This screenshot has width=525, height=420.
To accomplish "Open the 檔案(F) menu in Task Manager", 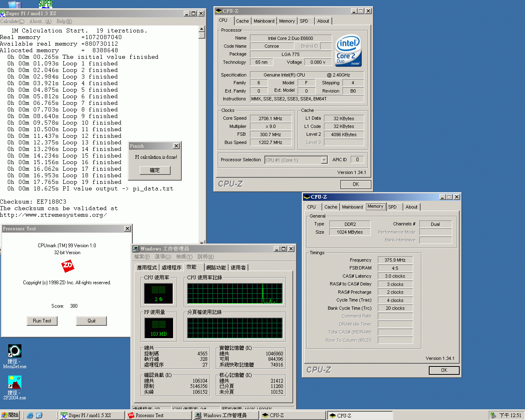I will 142,257.
